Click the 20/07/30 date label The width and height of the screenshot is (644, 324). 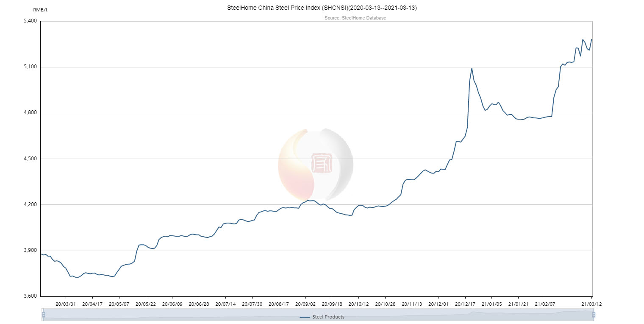pyautogui.click(x=252, y=304)
